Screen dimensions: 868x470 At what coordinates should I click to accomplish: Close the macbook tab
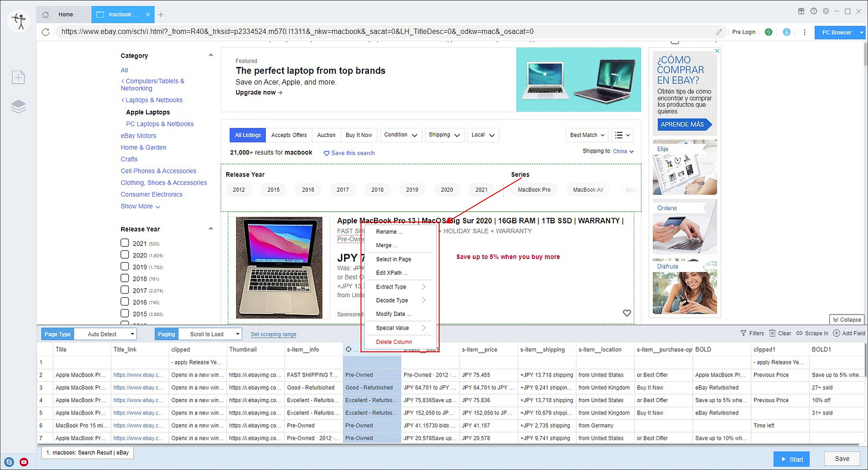pos(148,14)
